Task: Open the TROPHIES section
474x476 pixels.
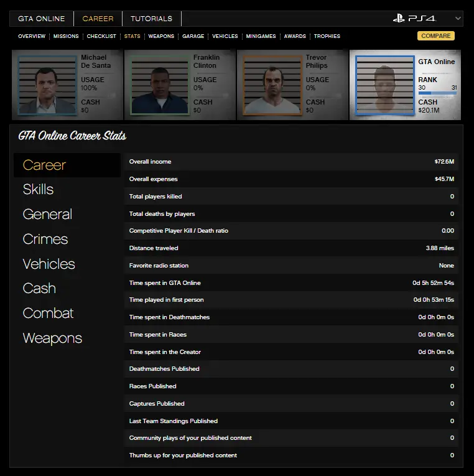Action: pyautogui.click(x=327, y=36)
